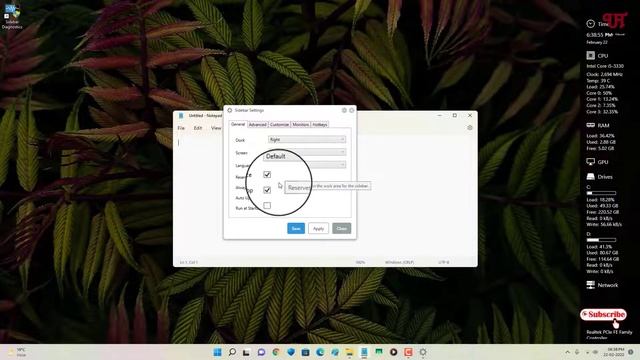This screenshot has height=360, width=640.
Task: Open the Windows Start button
Action: (x=218, y=352)
